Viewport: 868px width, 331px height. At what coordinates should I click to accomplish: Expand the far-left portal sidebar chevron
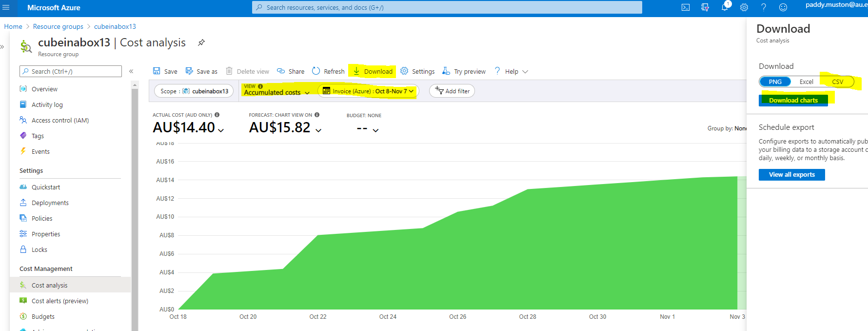2,47
